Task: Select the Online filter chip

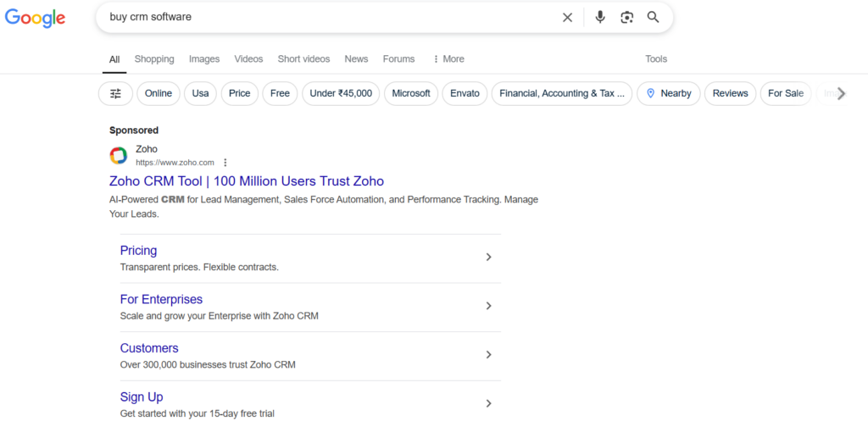Action: 159,93
